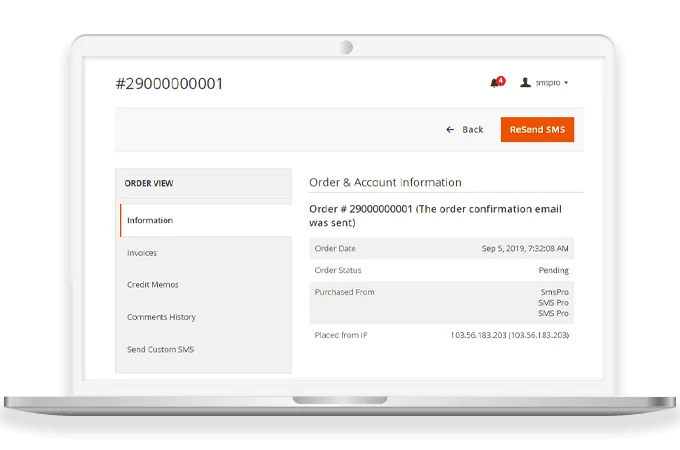Click the Pending order status value
This screenshot has width=680, height=450.
coord(553,270)
